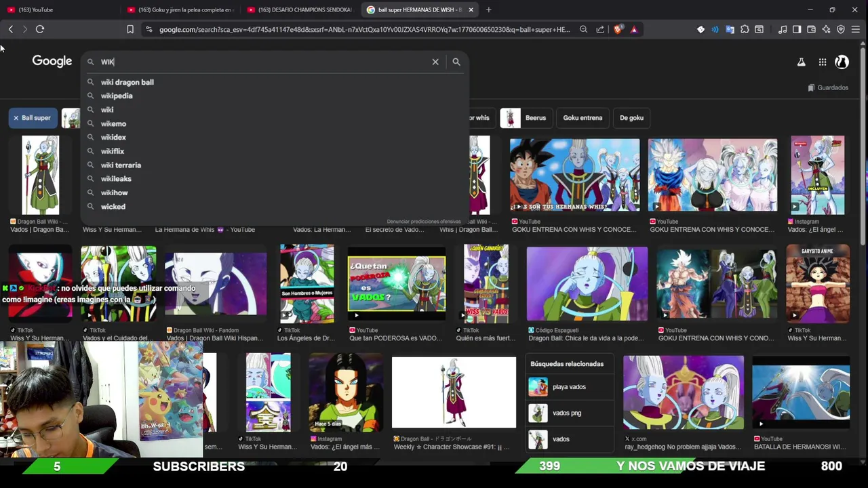Screen dimensions: 868x488
Task: Open the '¿Que tan PODEROSA es VADOS?' thumbnail
Action: [397, 283]
